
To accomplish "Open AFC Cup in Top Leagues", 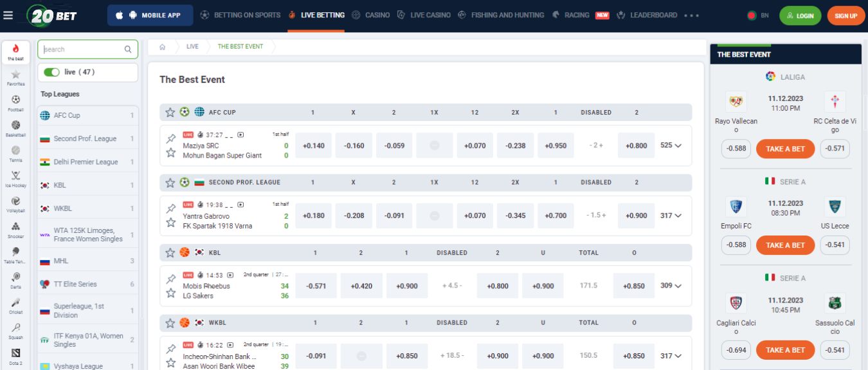I will point(87,115).
